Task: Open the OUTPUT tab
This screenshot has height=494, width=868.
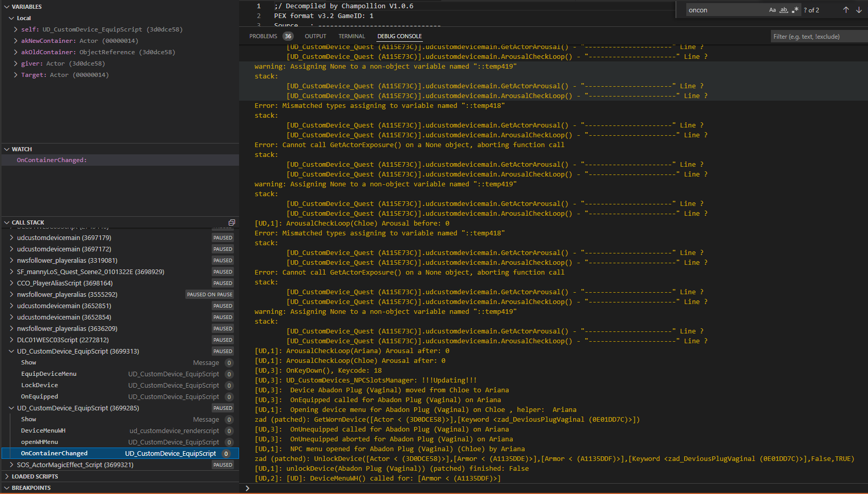Action: pyautogui.click(x=315, y=36)
